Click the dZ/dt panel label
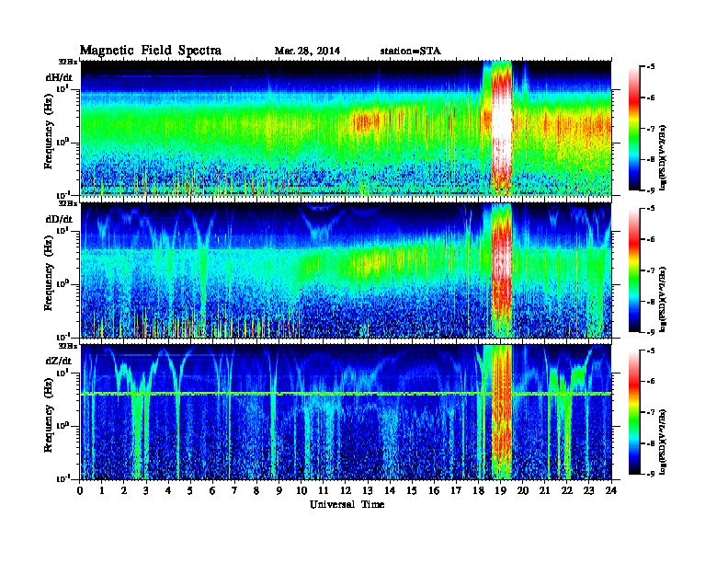This screenshot has width=728, height=563. (59, 361)
